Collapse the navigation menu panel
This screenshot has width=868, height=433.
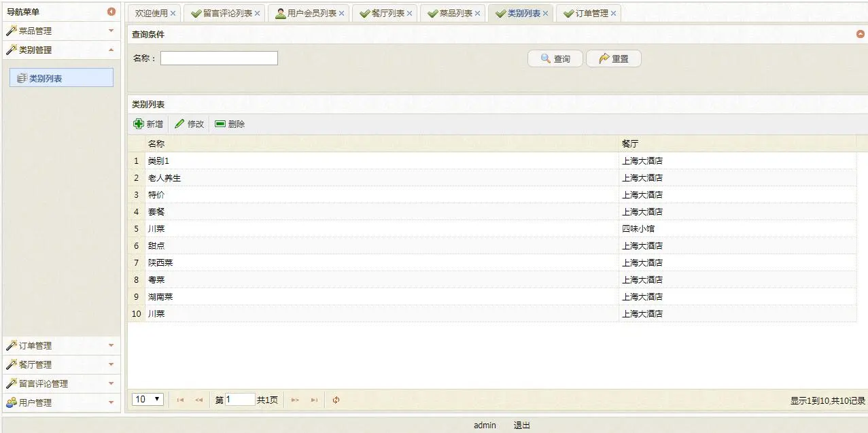coord(111,12)
